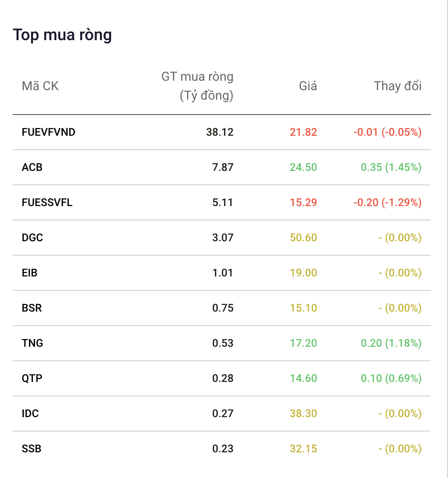Image resolution: width=448 pixels, height=478 pixels.
Task: Select the FUESSVFL ticker row
Action: (222, 202)
